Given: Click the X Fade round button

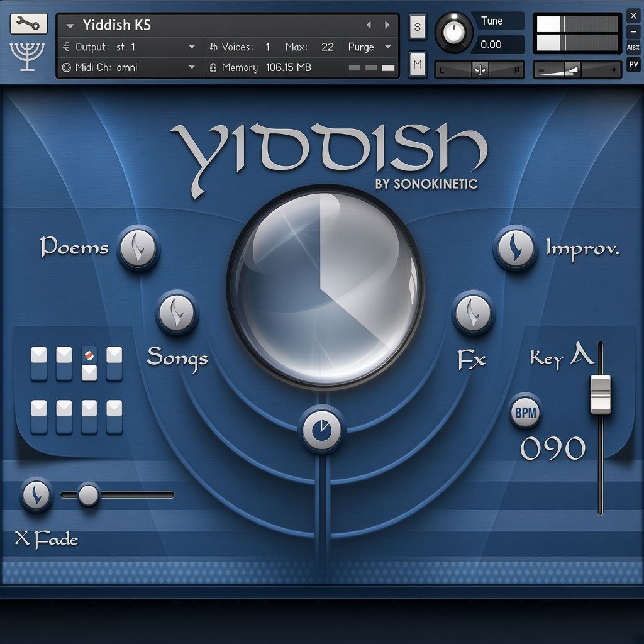Looking at the screenshot, I should pyautogui.click(x=36, y=494).
